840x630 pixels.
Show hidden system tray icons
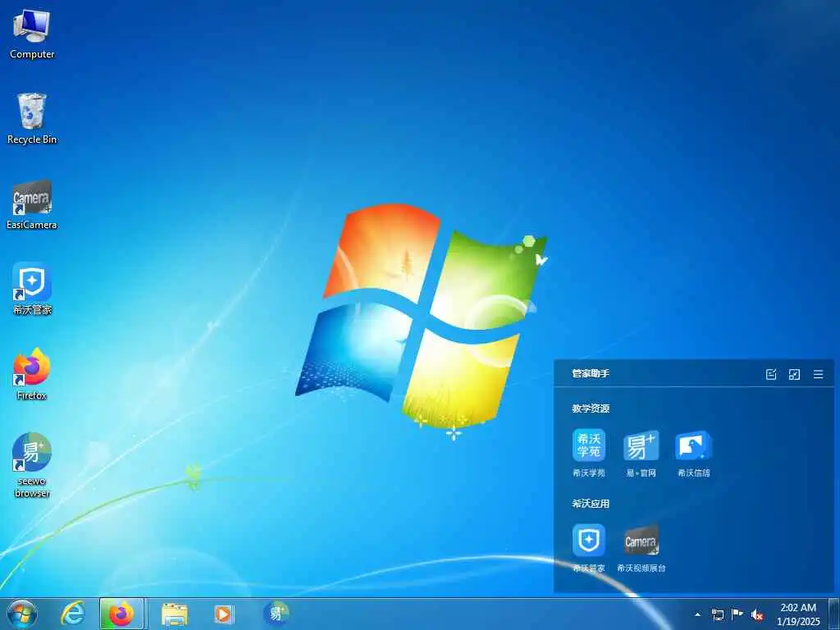(697, 614)
